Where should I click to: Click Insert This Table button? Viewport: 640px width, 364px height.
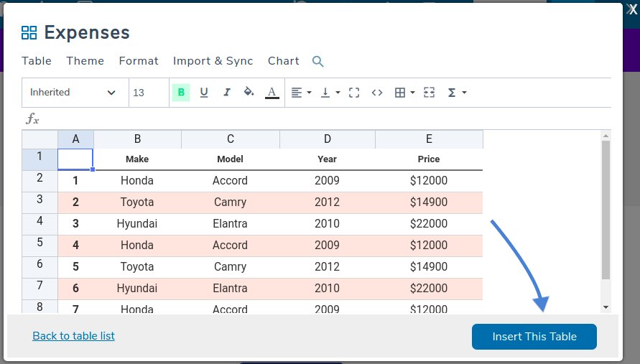534,337
